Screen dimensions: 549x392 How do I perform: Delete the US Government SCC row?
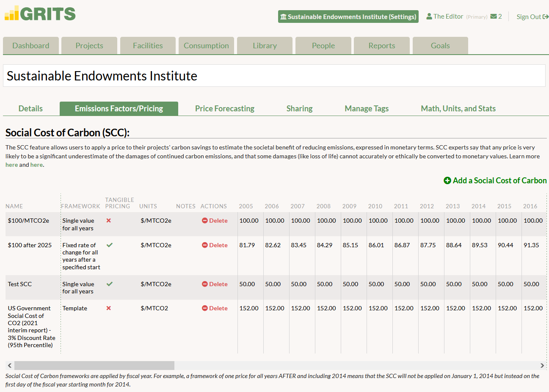[215, 308]
